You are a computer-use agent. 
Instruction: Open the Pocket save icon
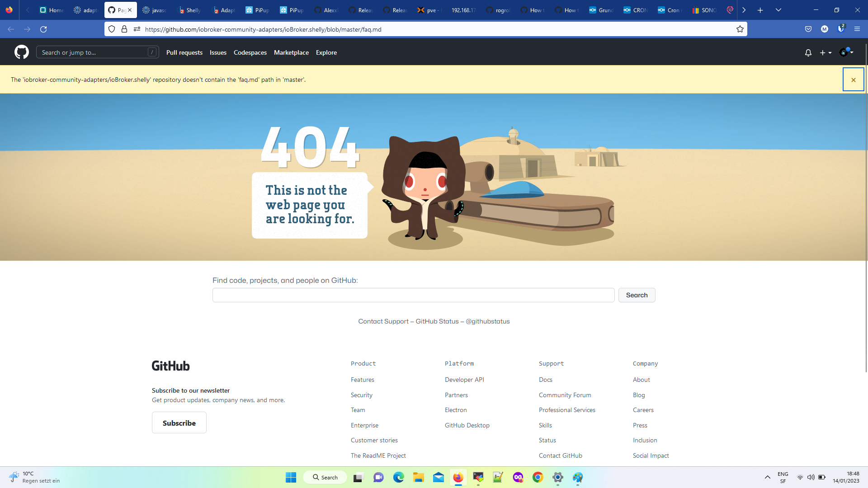coord(808,29)
